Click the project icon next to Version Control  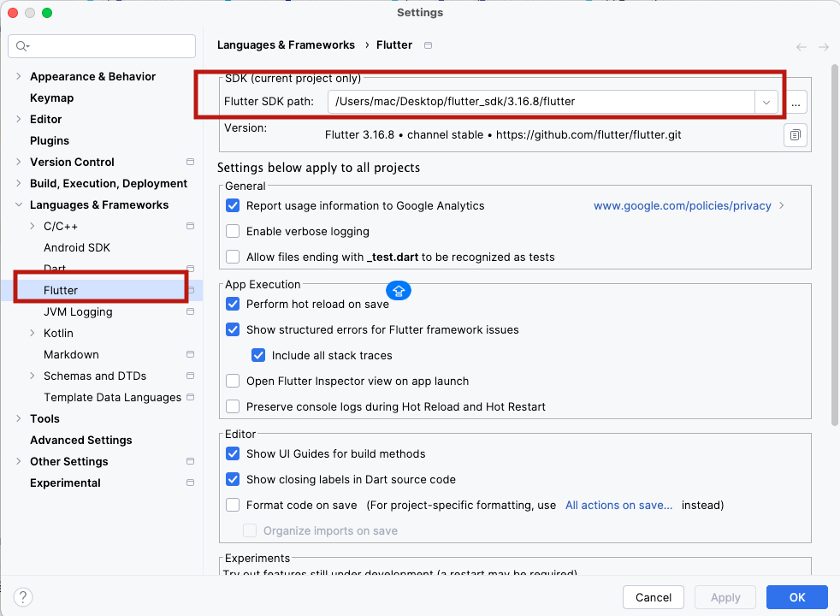[x=190, y=162]
